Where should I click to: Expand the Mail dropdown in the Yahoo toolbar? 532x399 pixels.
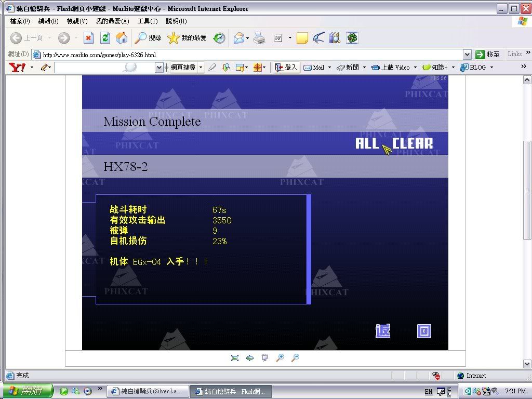(329, 68)
